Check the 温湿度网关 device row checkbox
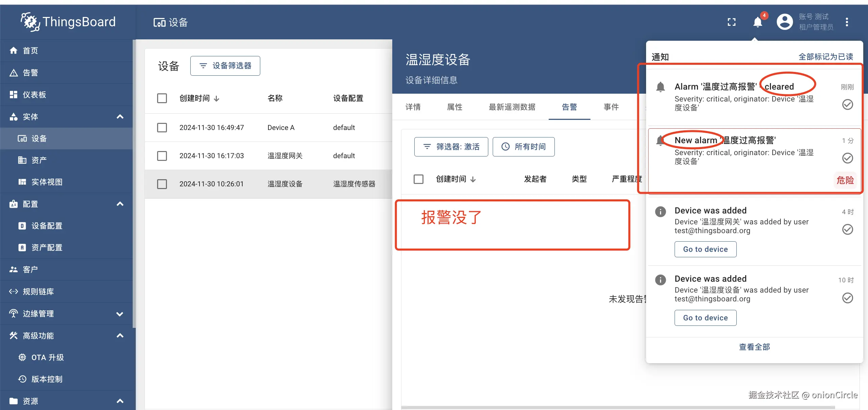868x410 pixels. click(162, 156)
